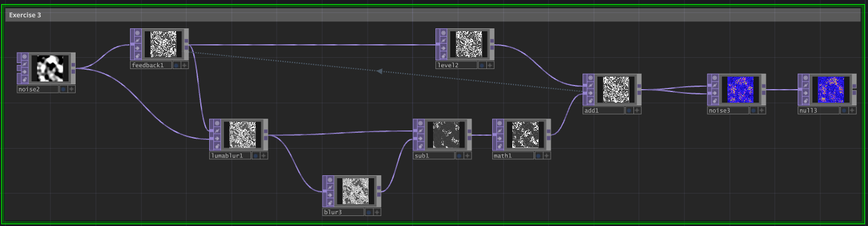Toggle the viewer flag on sub1
Viewport: 868px width, 226px height.
(420, 123)
